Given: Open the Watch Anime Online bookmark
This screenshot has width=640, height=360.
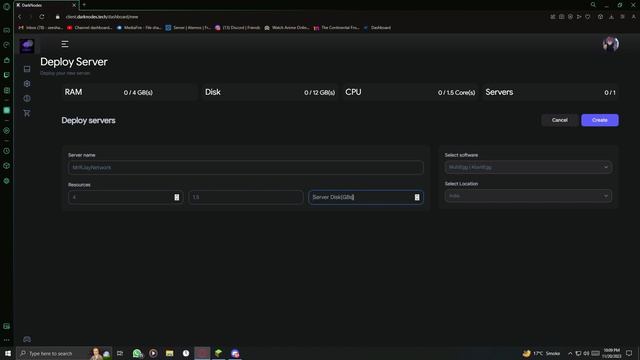Looking at the screenshot, I should 287,28.
